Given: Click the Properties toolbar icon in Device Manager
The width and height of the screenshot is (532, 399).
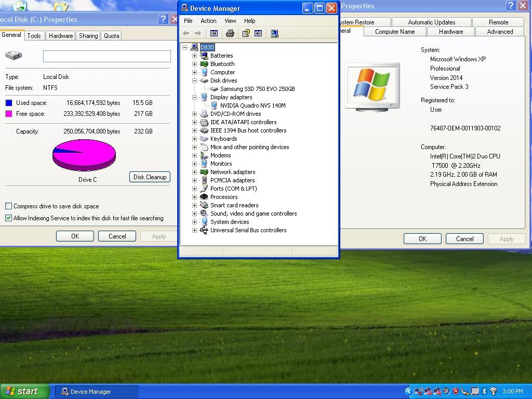Looking at the screenshot, I should (x=246, y=33).
